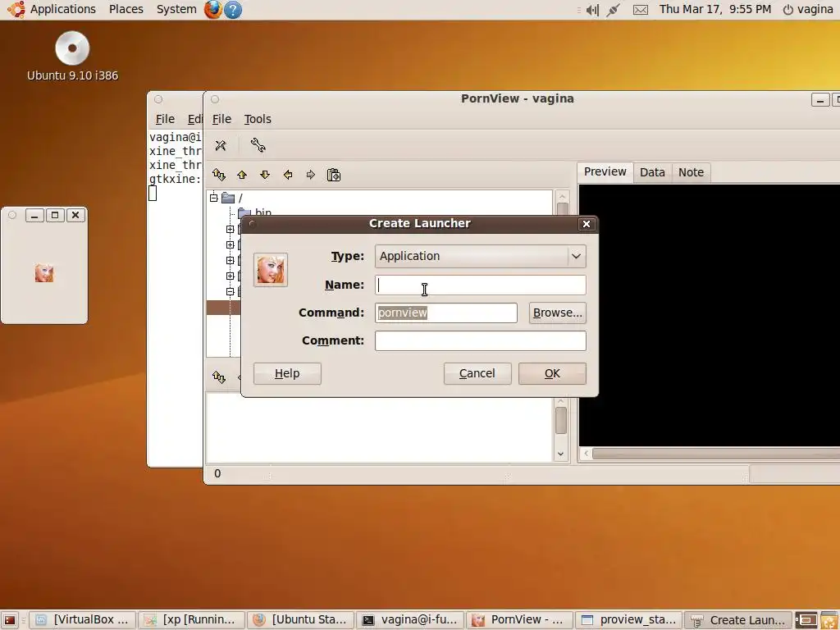
Task: Open the user power menu in top panel
Action: (x=808, y=9)
